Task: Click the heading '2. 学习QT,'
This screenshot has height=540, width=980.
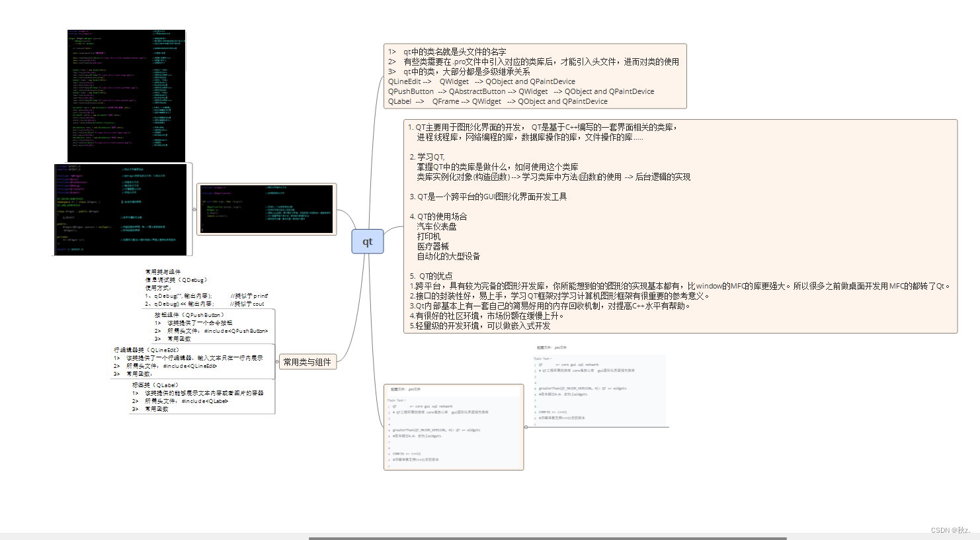Action: 427,157
